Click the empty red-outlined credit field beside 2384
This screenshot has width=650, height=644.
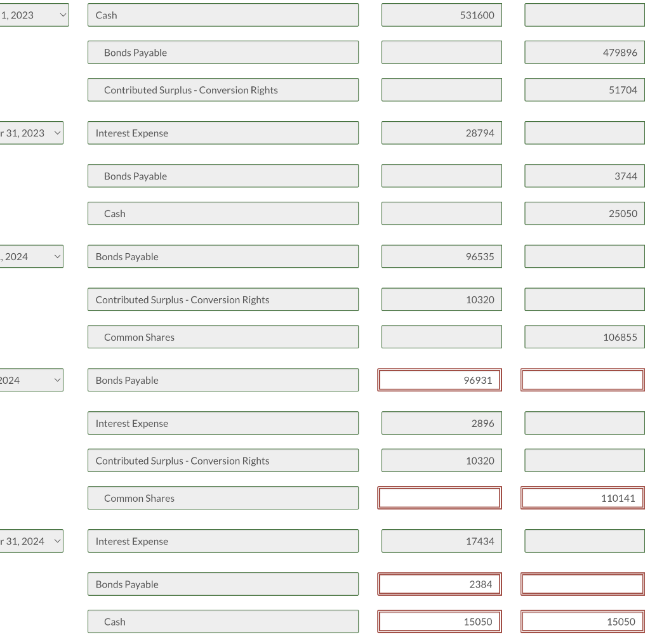click(583, 584)
